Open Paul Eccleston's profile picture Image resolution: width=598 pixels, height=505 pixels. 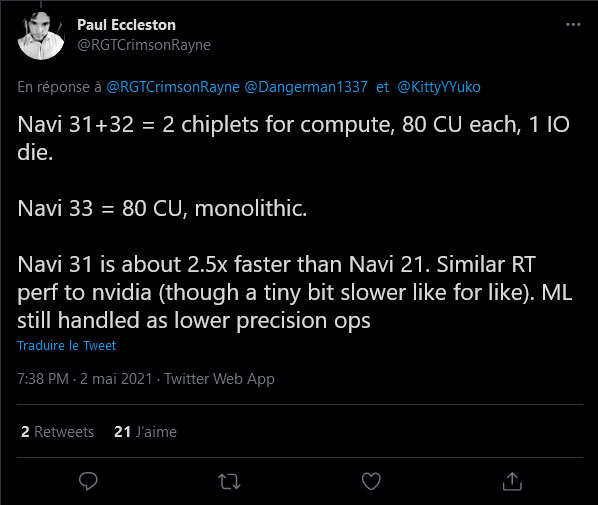[x=41, y=36]
